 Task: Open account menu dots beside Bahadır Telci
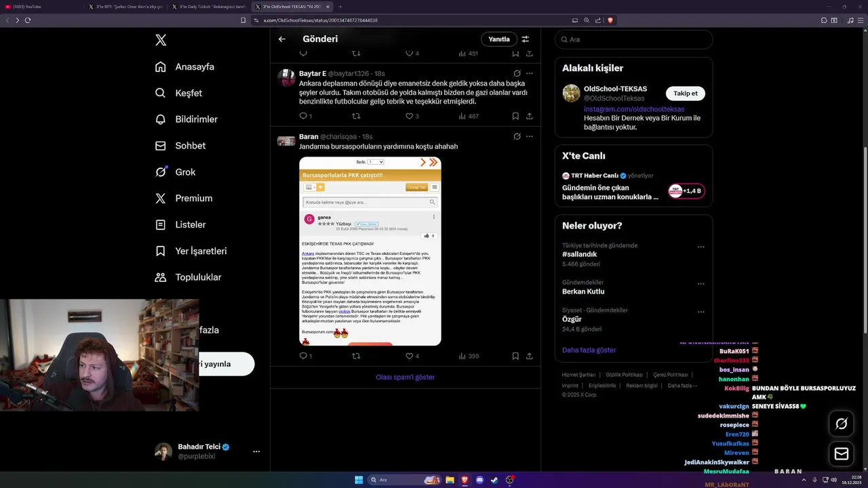pos(256,451)
